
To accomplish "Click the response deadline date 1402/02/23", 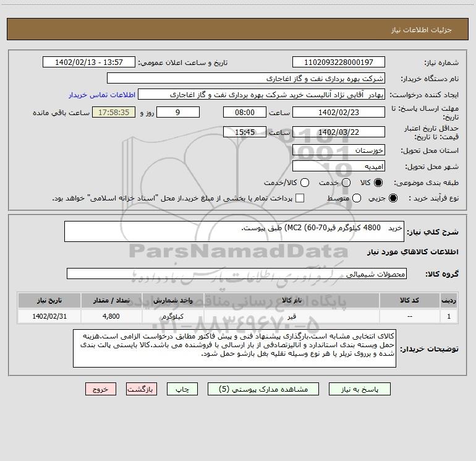I will click(339, 113).
